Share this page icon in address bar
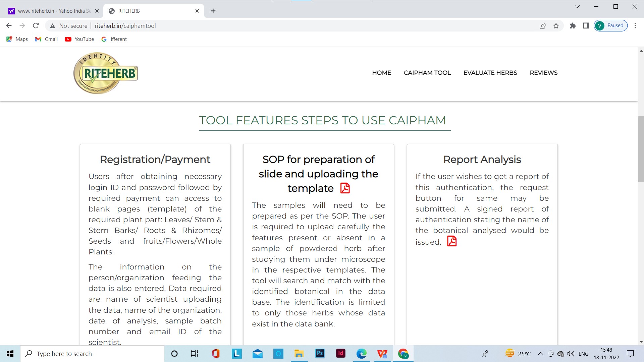This screenshot has height=362, width=644. [x=542, y=26]
